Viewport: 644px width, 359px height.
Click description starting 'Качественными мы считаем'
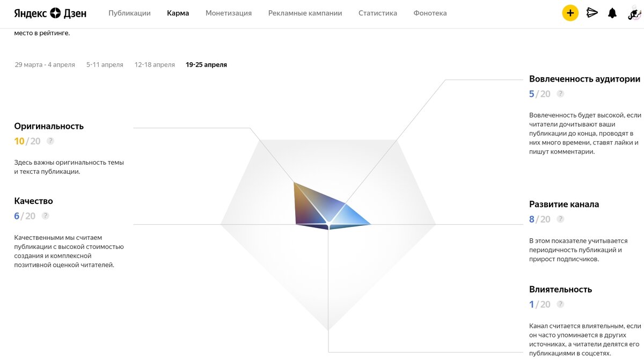(x=69, y=251)
